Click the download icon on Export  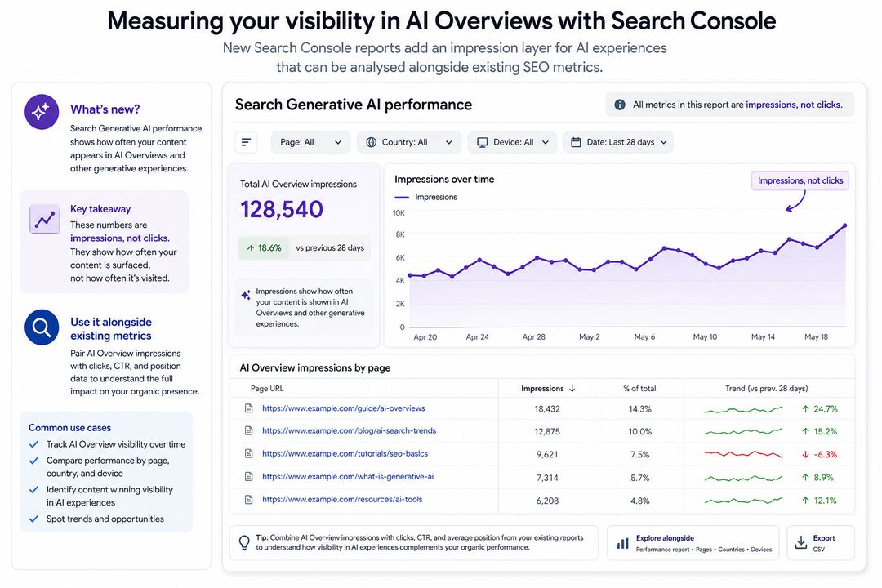point(801,542)
